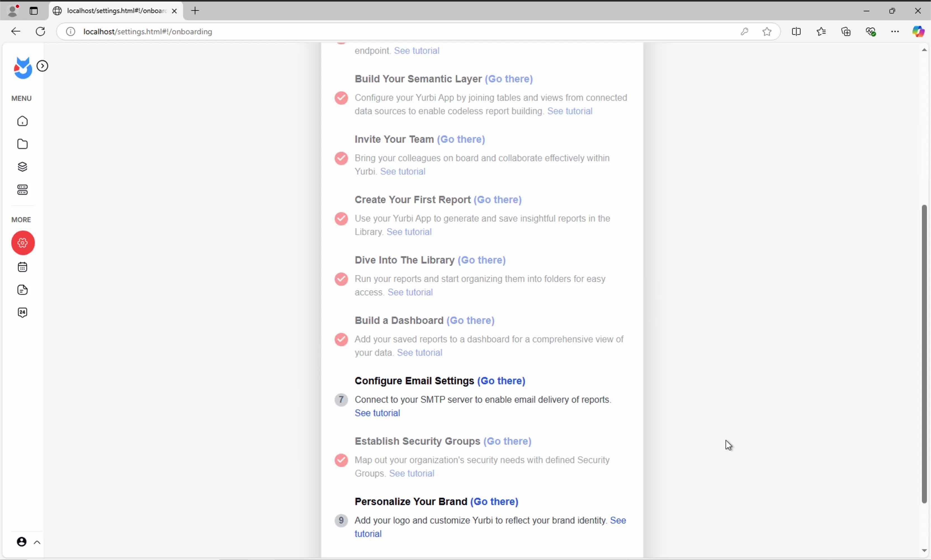Image resolution: width=931 pixels, height=560 pixels.
Task: Open the Library folder icon in sidebar
Action: point(23,144)
